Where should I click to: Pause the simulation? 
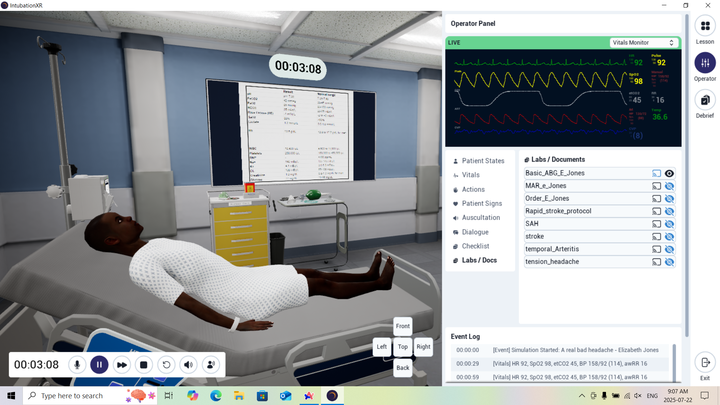pyautogui.click(x=99, y=365)
